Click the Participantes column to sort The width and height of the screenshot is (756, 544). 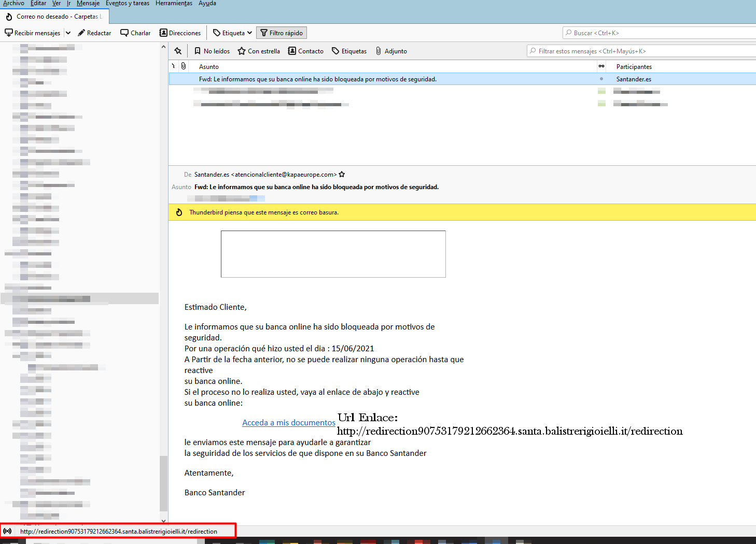634,66
